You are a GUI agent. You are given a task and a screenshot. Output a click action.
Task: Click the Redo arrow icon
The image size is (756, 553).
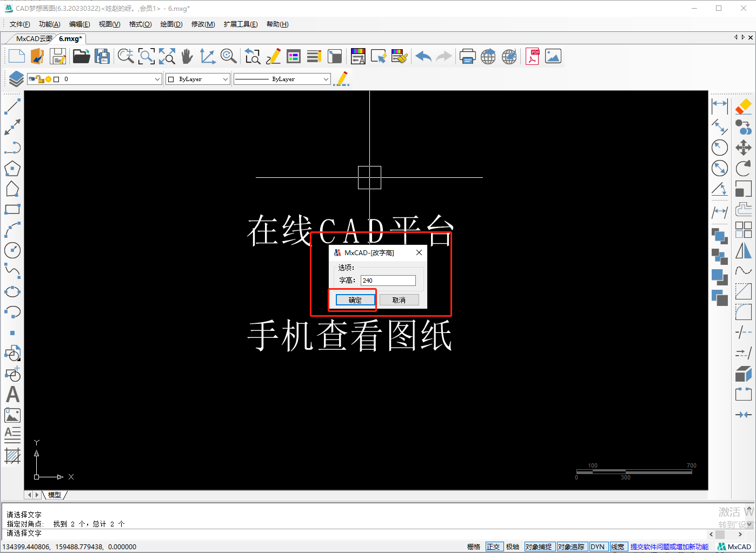tap(444, 56)
